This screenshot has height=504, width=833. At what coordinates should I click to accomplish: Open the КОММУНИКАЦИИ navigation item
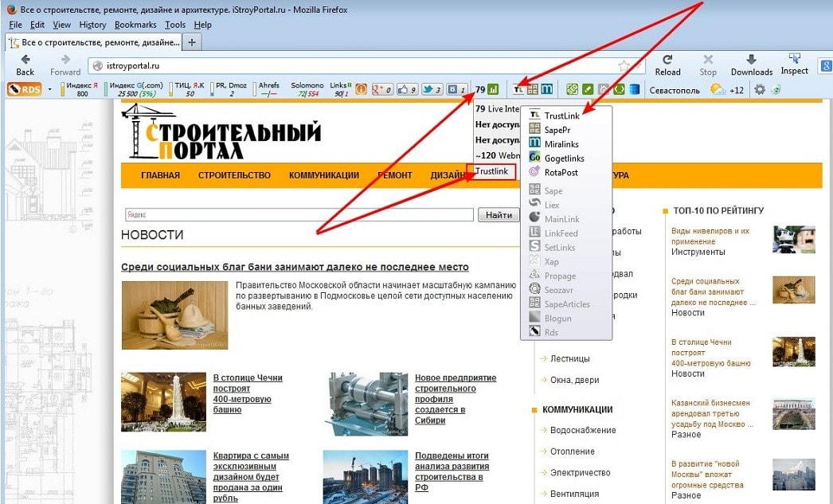324,175
